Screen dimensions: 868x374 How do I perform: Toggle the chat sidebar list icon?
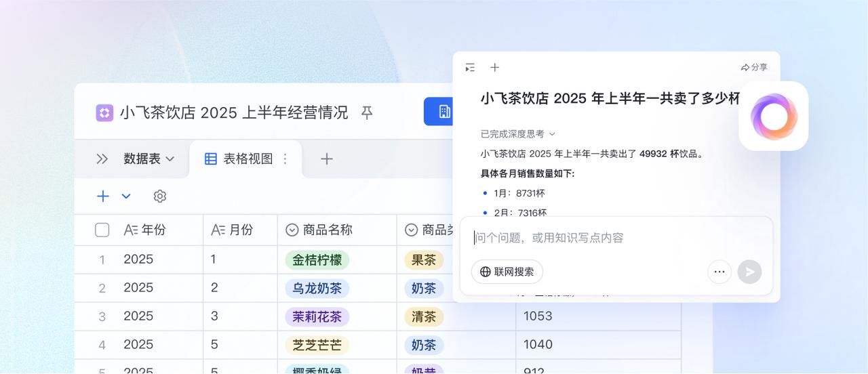click(470, 68)
